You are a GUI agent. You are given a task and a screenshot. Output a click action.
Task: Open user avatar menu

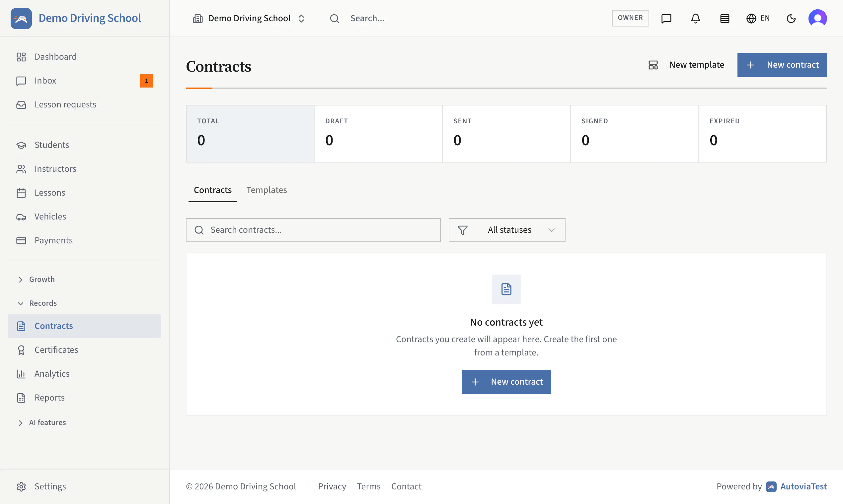[817, 18]
